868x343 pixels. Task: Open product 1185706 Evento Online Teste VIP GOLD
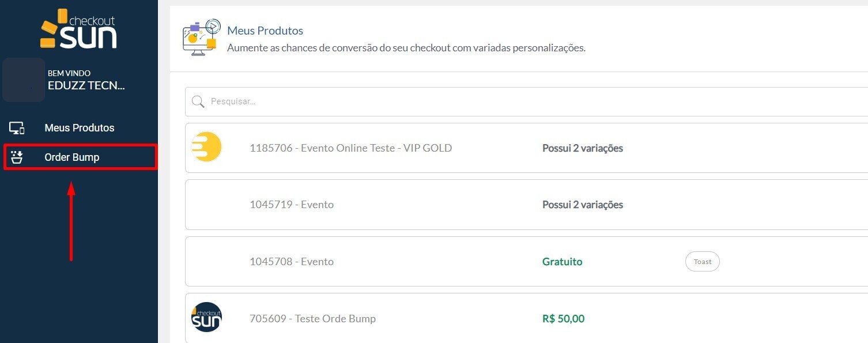click(x=350, y=148)
